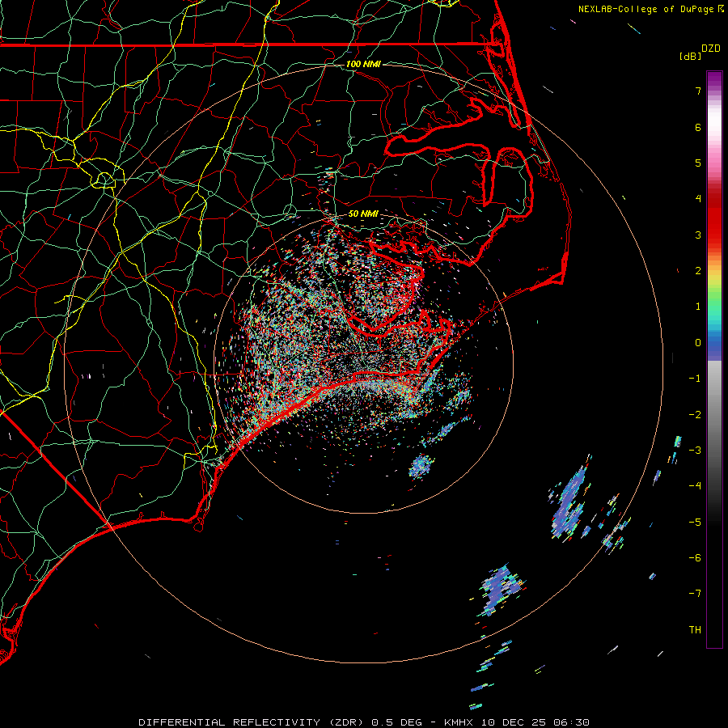This screenshot has width=728, height=728.
Task: Click the KMHX station identifier in caption
Action: [x=458, y=722]
